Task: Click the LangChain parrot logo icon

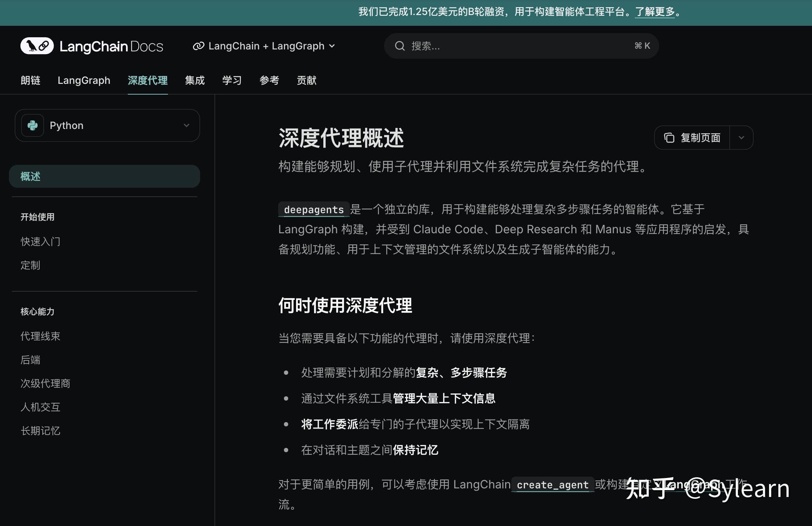Action: pyautogui.click(x=37, y=46)
